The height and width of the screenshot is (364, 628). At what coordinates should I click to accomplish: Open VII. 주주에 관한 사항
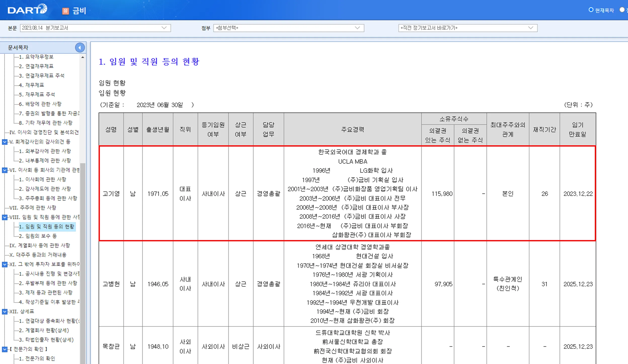(x=33, y=208)
